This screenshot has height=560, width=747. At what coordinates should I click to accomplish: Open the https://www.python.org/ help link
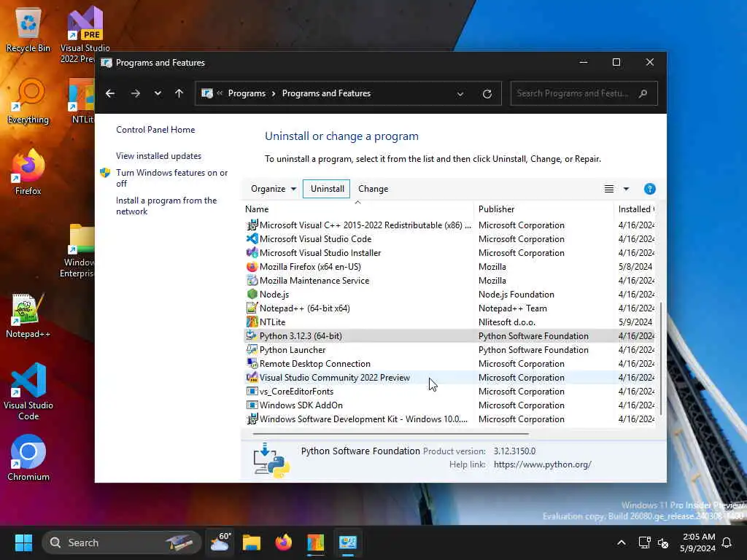pyautogui.click(x=542, y=464)
